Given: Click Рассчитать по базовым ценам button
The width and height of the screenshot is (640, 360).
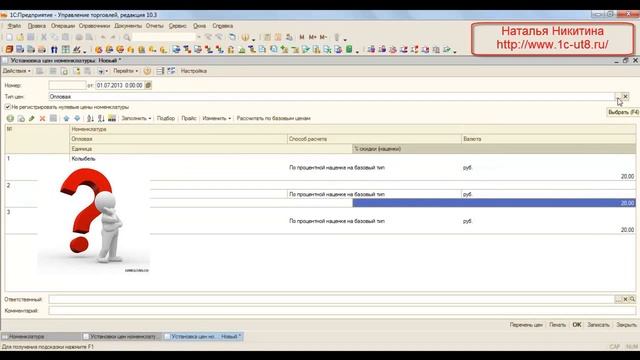Looking at the screenshot, I should point(273,118).
